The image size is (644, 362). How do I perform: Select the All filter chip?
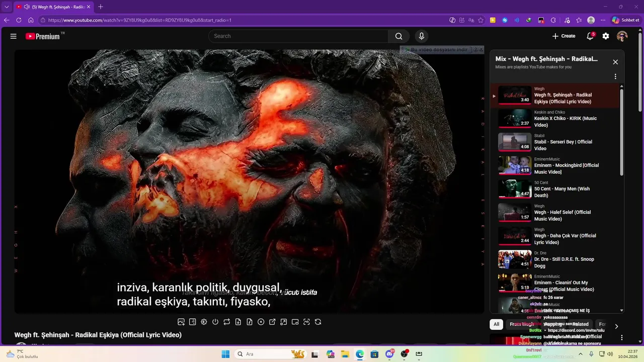click(497, 324)
